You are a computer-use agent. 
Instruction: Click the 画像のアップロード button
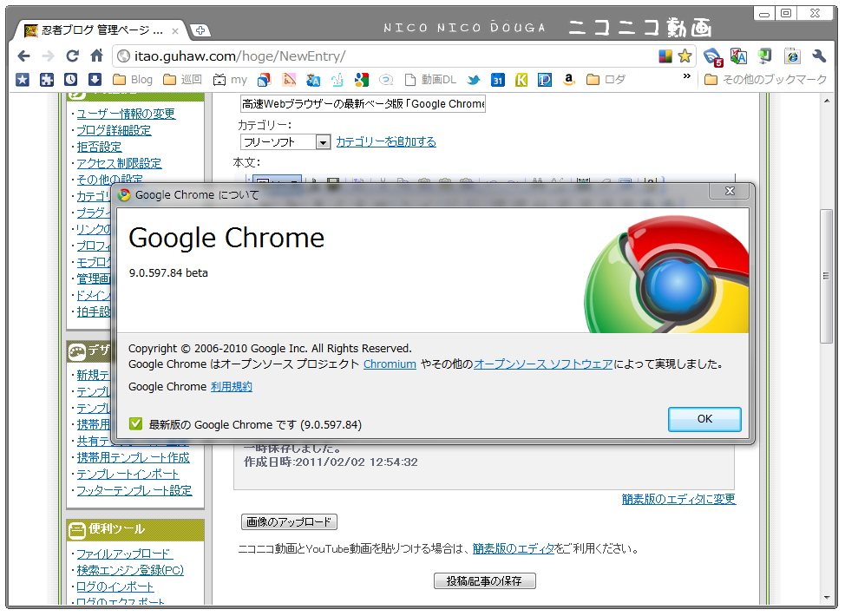click(x=289, y=521)
